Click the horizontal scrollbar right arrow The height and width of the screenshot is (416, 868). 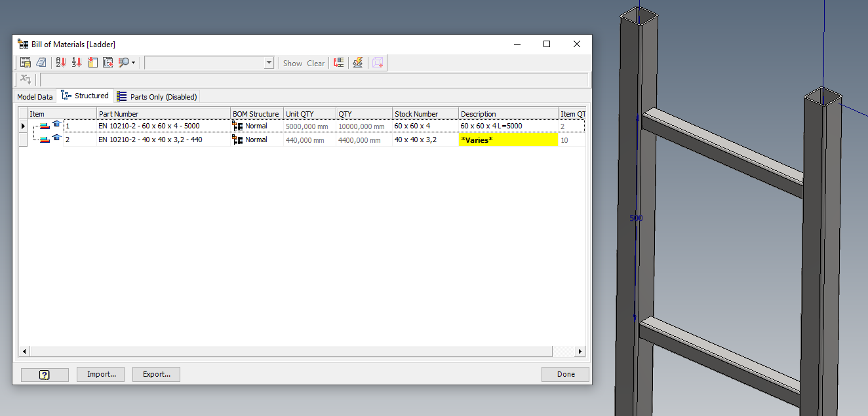580,351
